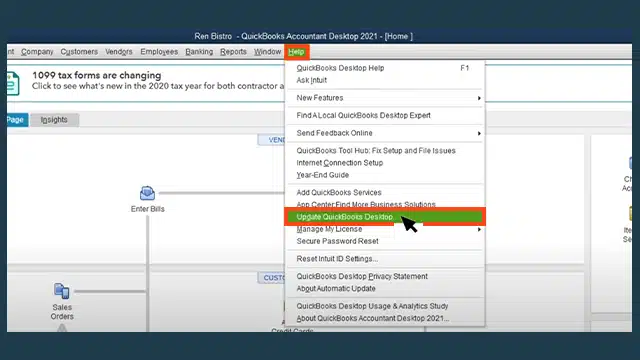The width and height of the screenshot is (640, 360).
Task: Expand the New Features submenu
Action: click(384, 98)
